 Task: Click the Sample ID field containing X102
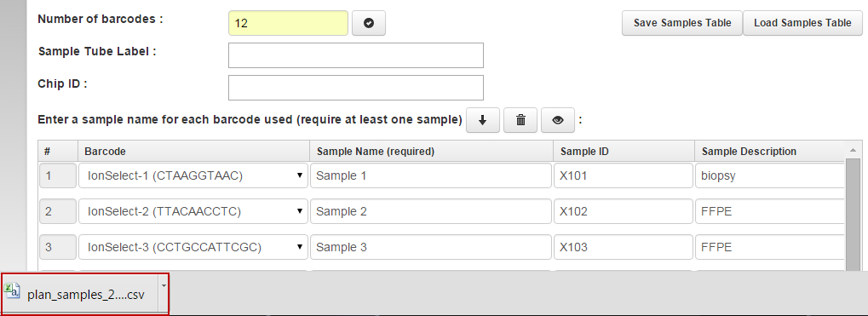coord(624,211)
